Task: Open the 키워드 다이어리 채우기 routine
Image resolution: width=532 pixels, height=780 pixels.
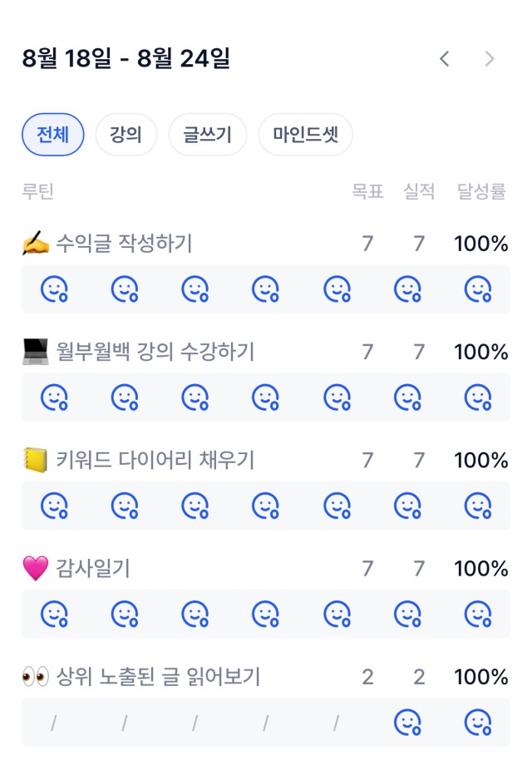Action: click(x=155, y=460)
